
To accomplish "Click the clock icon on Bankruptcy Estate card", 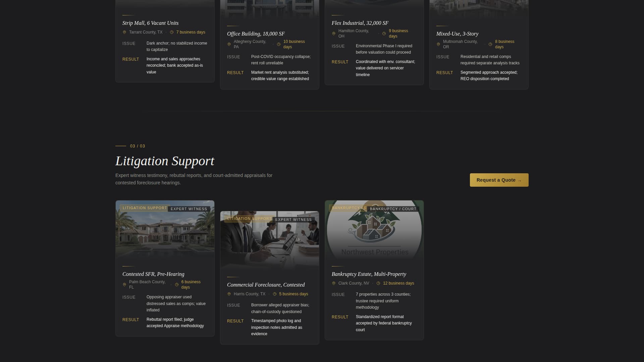I will point(378,283).
